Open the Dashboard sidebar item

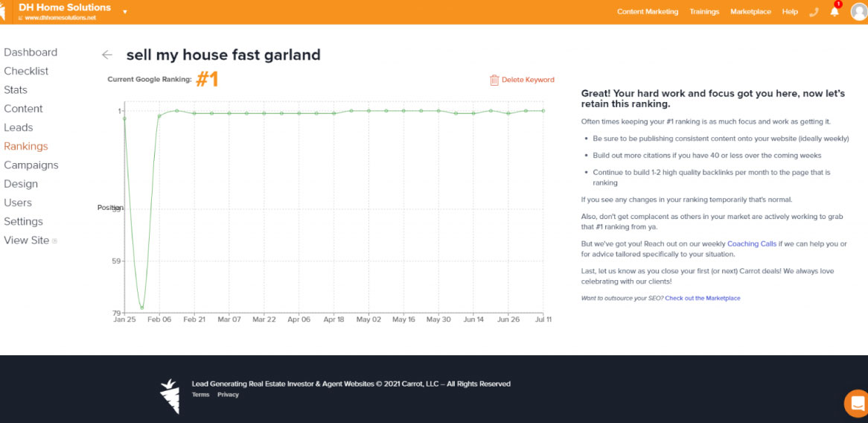[x=31, y=52]
